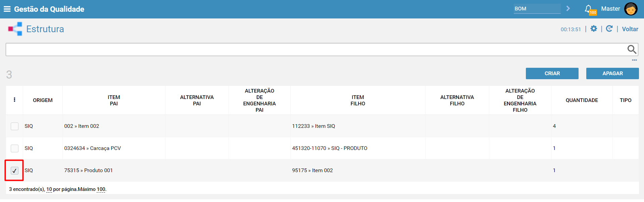The width and height of the screenshot is (644, 202).
Task: Click quantity 4 in first row
Action: click(x=554, y=126)
